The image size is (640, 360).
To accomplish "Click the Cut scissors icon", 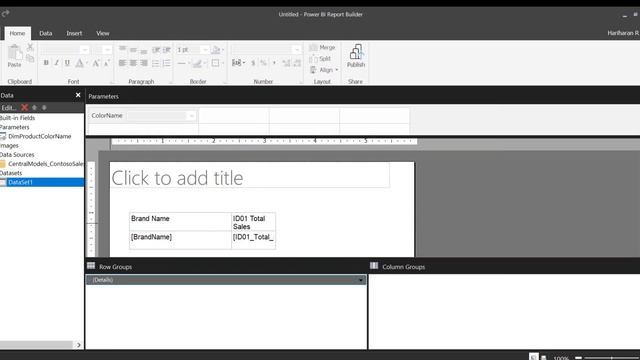I will (x=30, y=47).
